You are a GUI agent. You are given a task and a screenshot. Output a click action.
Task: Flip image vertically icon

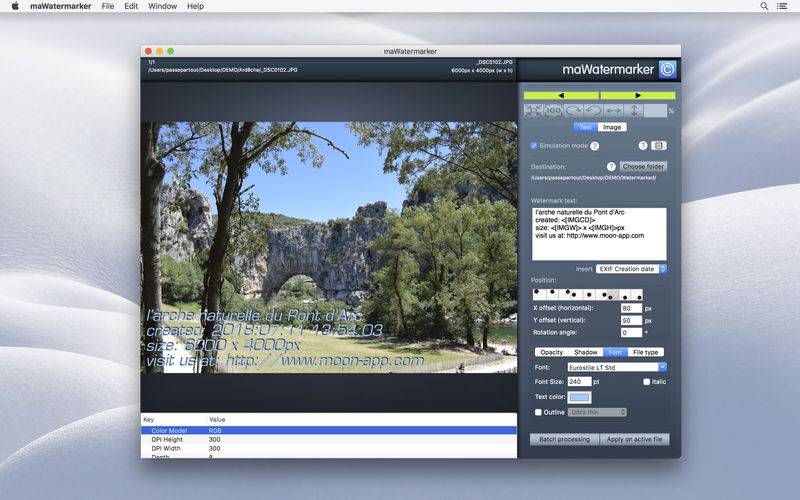(x=634, y=110)
